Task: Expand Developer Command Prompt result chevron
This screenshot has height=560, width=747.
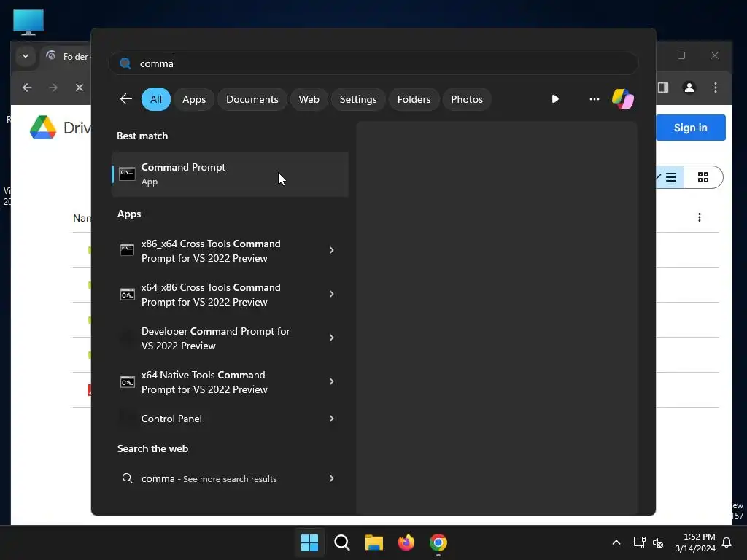Action: [332, 338]
